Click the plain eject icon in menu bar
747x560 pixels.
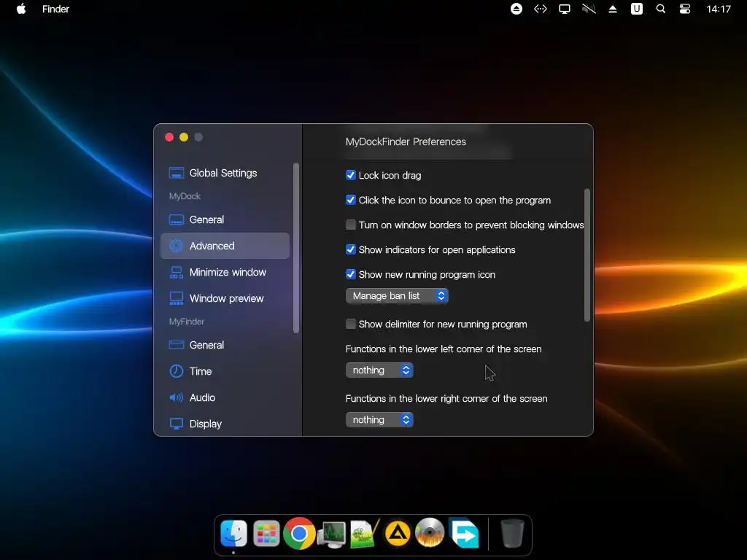[x=613, y=9]
